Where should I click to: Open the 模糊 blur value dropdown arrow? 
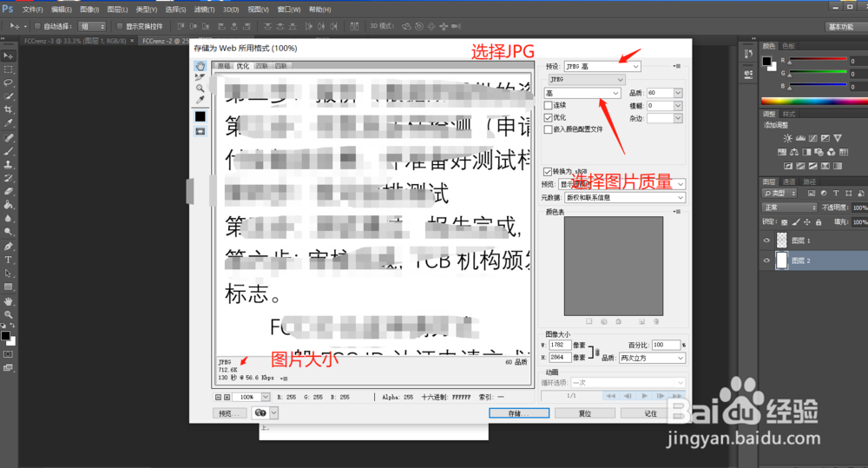[x=678, y=106]
